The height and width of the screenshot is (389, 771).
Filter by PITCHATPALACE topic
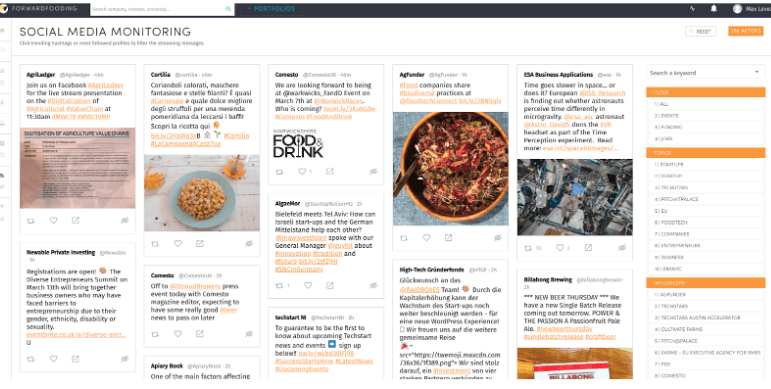[x=706, y=199]
